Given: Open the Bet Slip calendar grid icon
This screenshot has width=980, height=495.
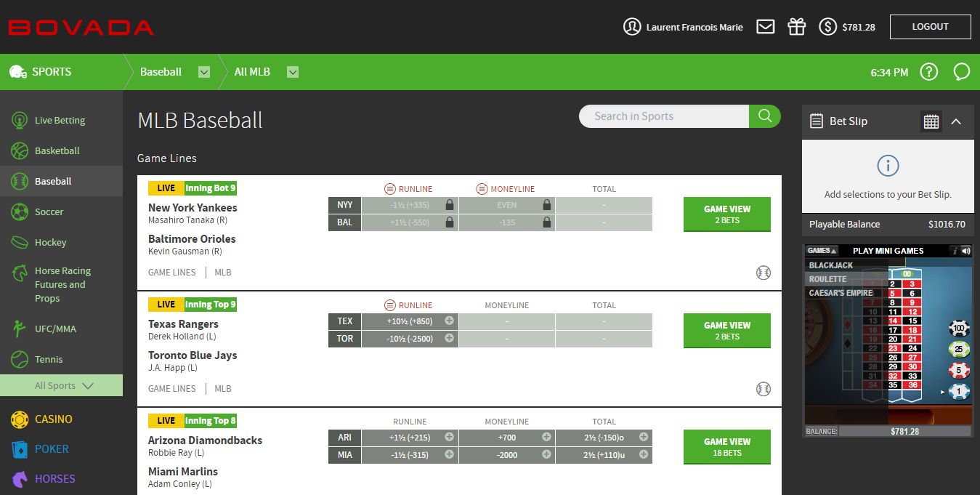Looking at the screenshot, I should click(931, 121).
